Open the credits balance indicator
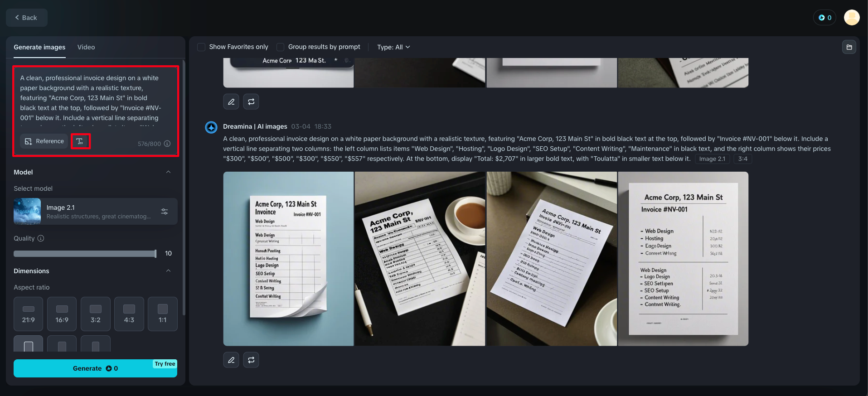This screenshot has width=868, height=396. (x=825, y=18)
